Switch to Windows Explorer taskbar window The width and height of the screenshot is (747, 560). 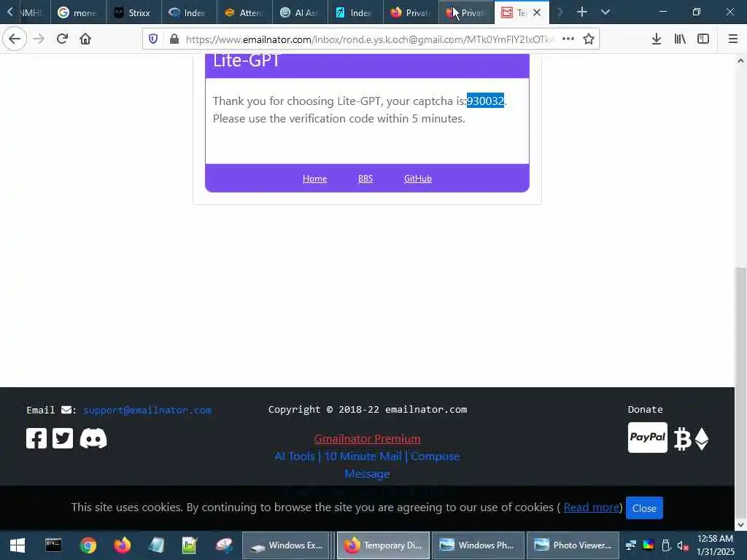(286, 545)
